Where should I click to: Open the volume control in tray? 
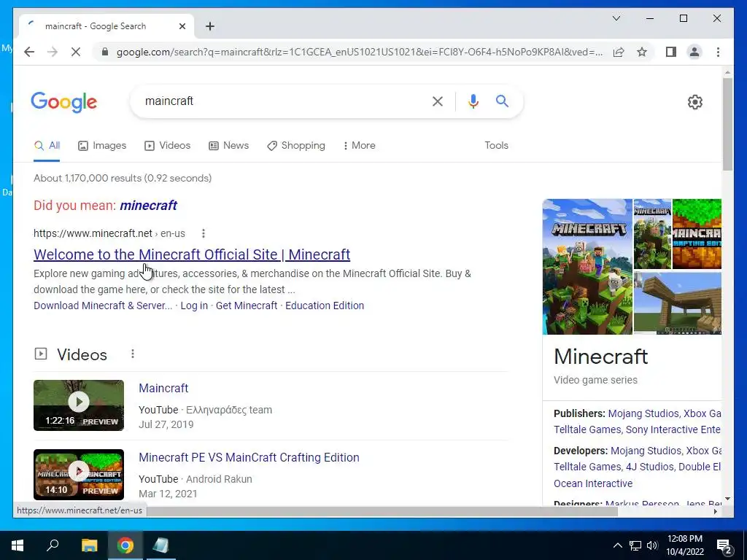coord(652,545)
